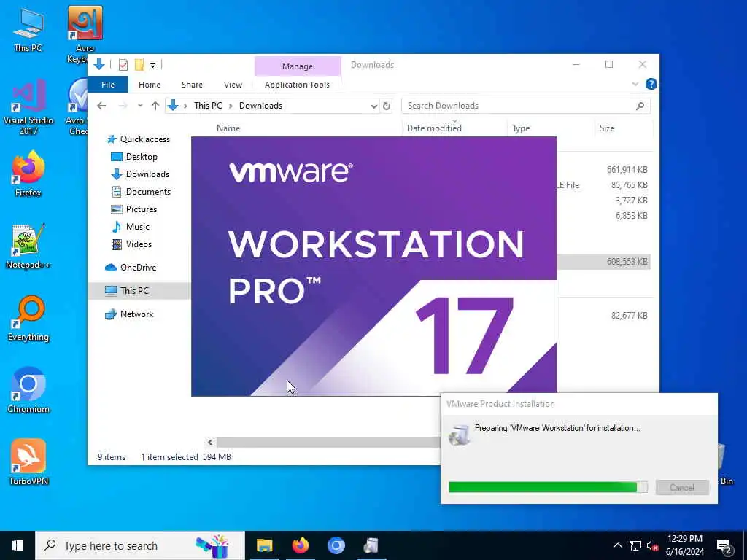
Task: Click the scroll left arrow of horizontal scrollbar
Action: tap(210, 443)
